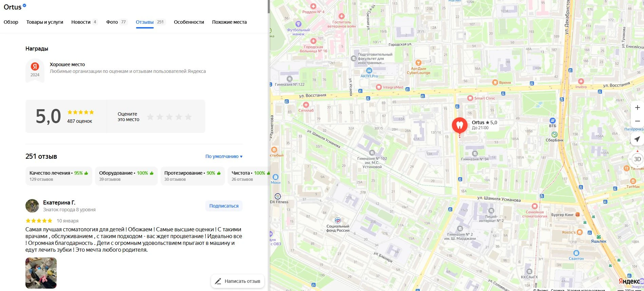Open the Burger King map marker
The height and width of the screenshot is (291, 644).
[577, 215]
